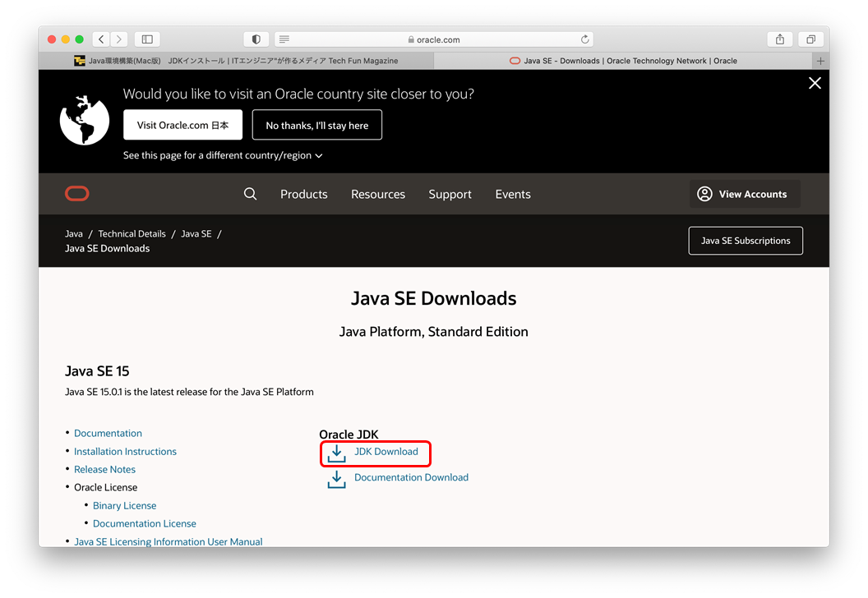Click the oracle.com address field

coord(434,39)
